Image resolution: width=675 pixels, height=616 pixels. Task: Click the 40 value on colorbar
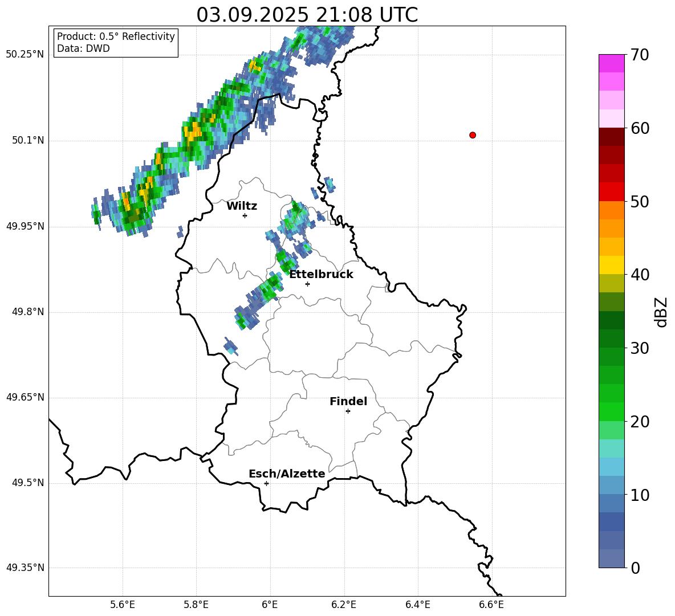point(640,275)
